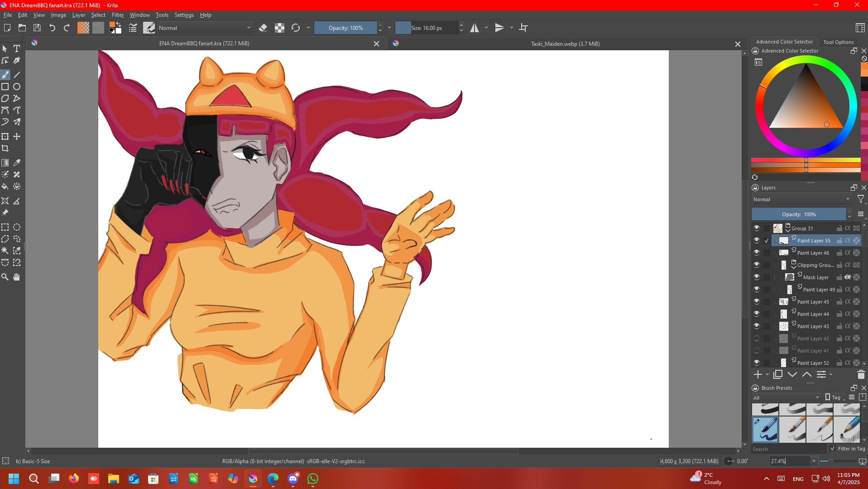This screenshot has height=489, width=868.
Task: Open the Filter menu
Action: point(118,15)
